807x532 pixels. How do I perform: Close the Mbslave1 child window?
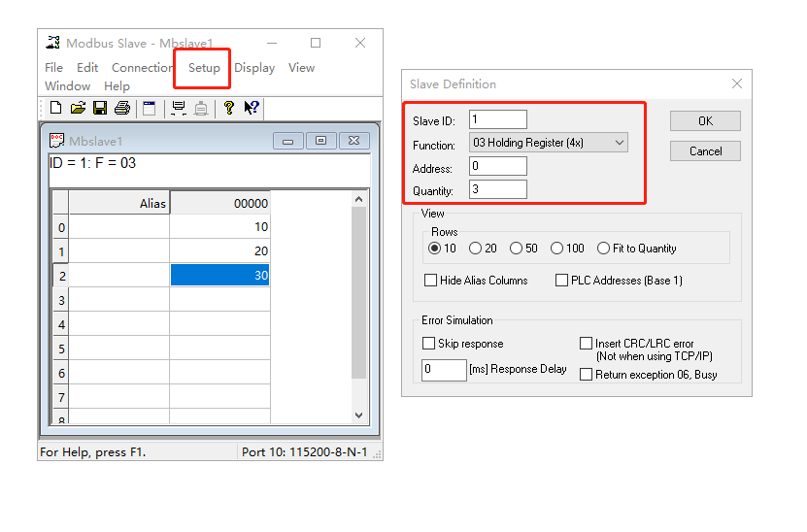point(354,141)
